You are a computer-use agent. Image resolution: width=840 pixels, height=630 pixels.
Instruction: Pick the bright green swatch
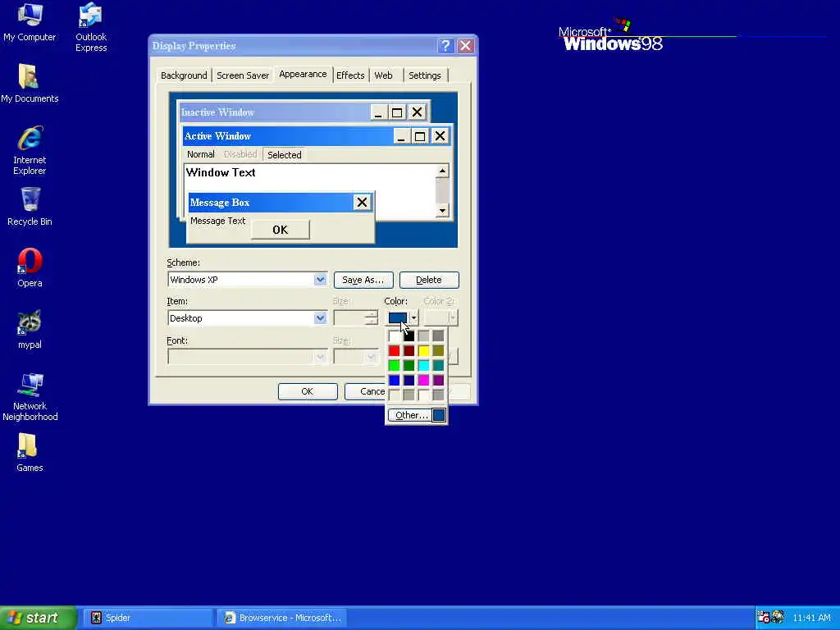tap(395, 365)
